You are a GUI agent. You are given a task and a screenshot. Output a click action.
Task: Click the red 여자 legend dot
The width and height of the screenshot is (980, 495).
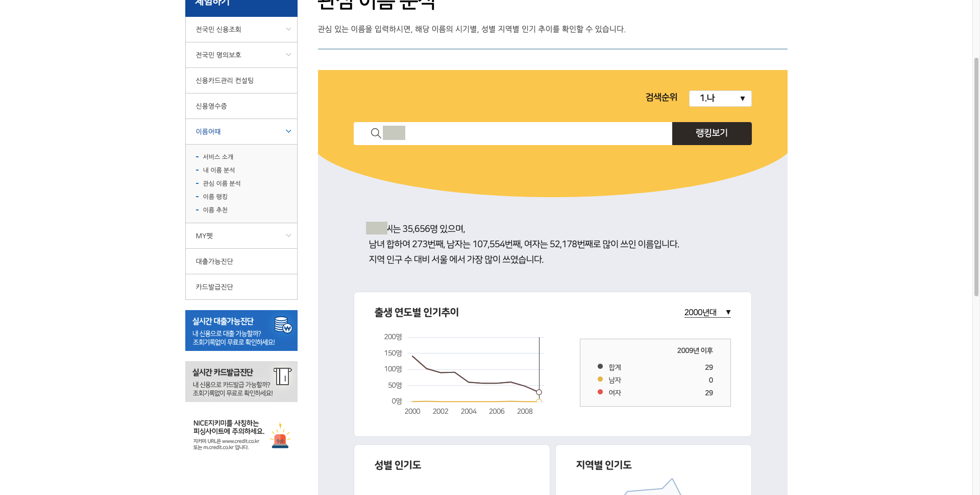(x=600, y=392)
